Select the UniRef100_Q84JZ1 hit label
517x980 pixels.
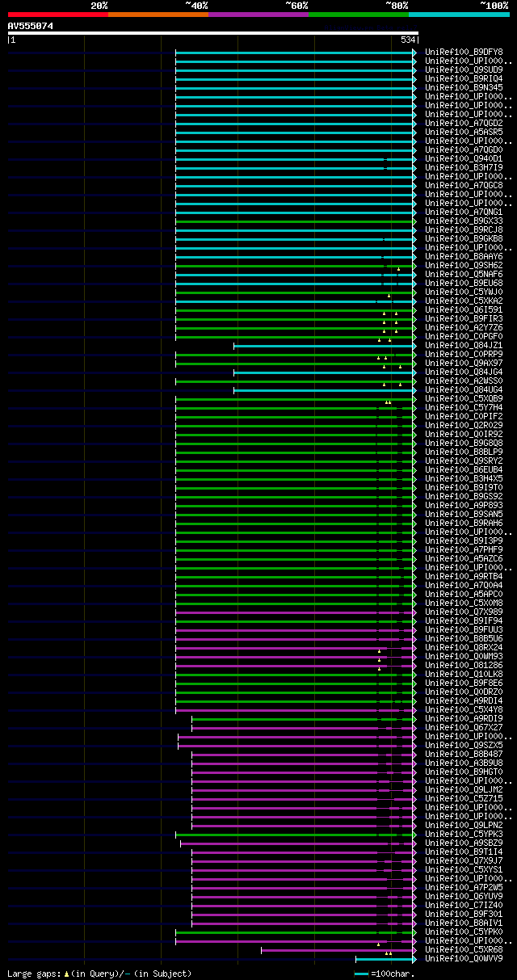(464, 345)
